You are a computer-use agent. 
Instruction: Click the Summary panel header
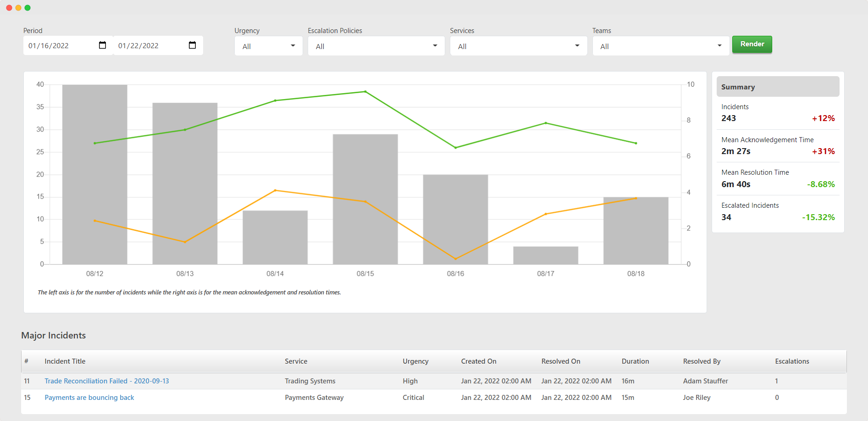[778, 87]
